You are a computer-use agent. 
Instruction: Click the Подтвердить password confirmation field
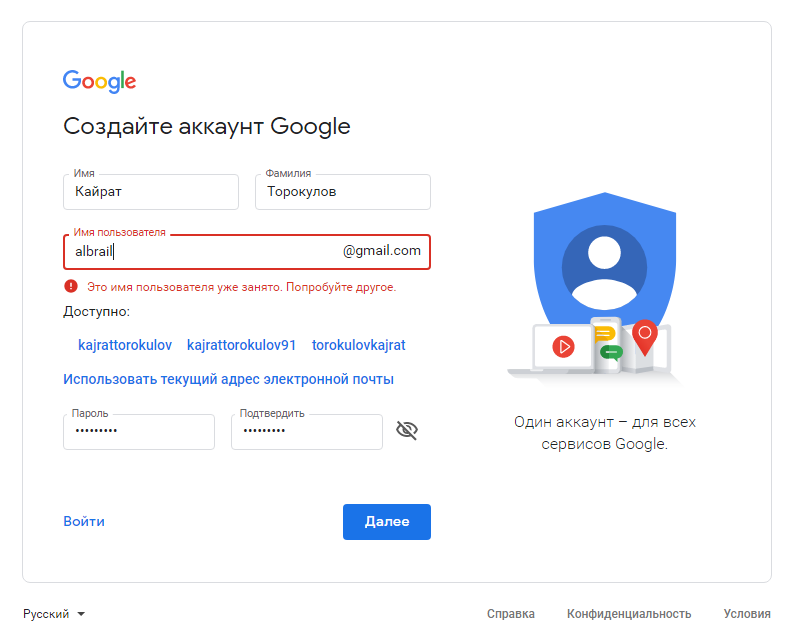coord(307,432)
